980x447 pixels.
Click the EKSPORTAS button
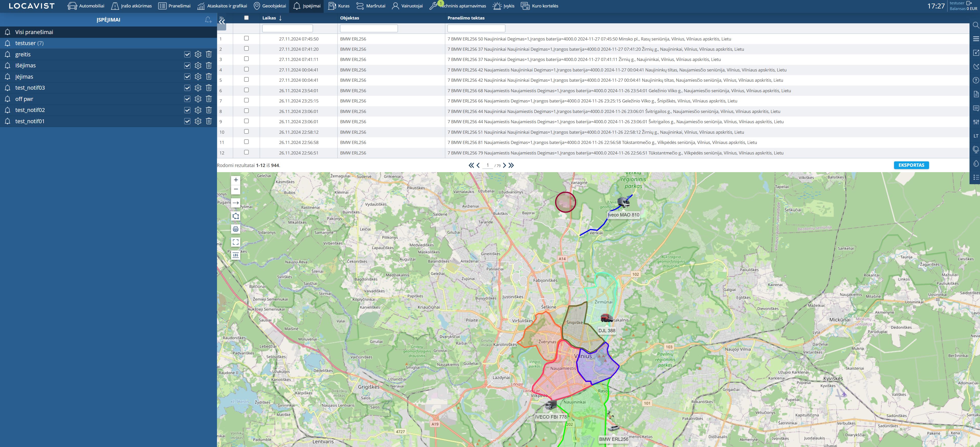pyautogui.click(x=911, y=165)
